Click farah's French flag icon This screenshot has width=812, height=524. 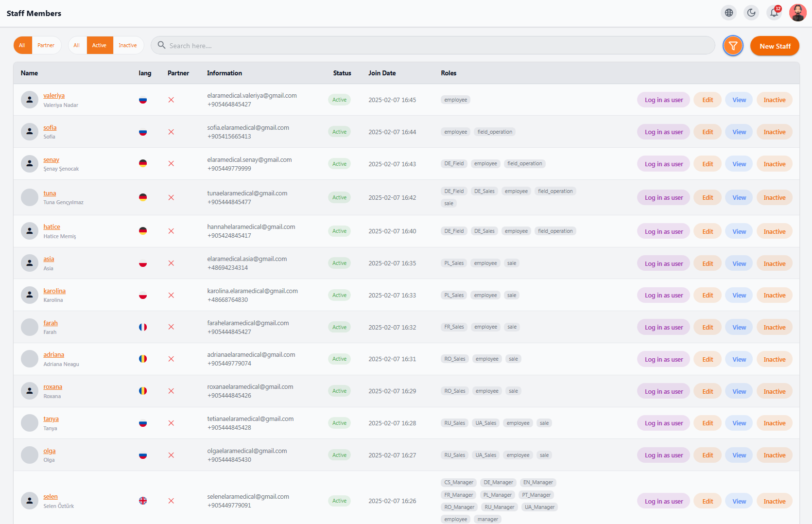(x=143, y=327)
